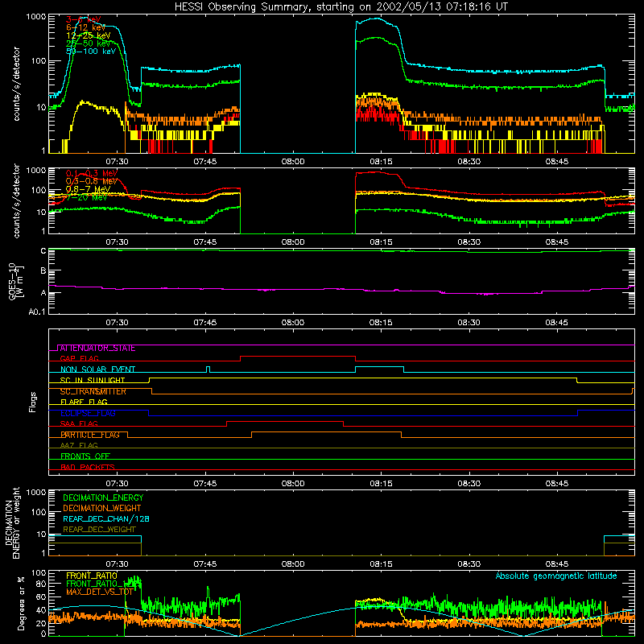Click 08:45 tick label under MeV count panel
644x644 pixels.
point(556,242)
